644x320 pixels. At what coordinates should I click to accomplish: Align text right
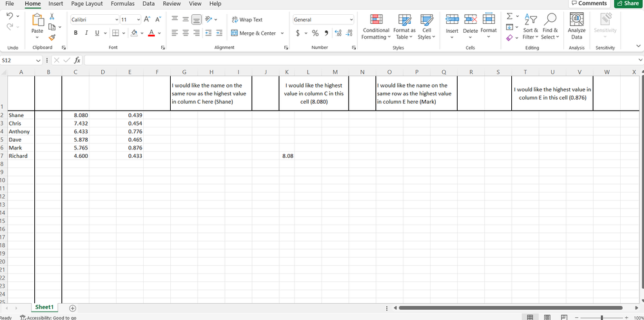click(x=197, y=33)
